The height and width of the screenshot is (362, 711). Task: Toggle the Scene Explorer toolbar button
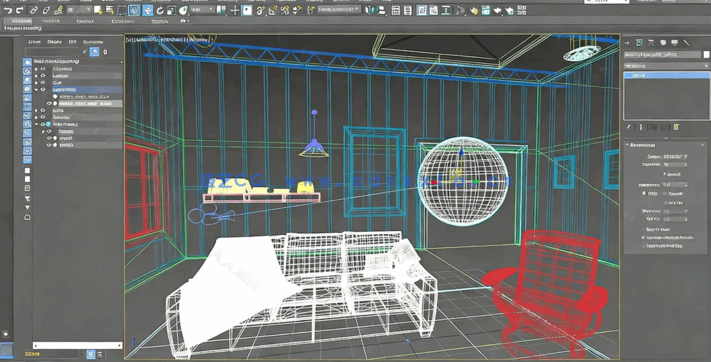coord(396,10)
